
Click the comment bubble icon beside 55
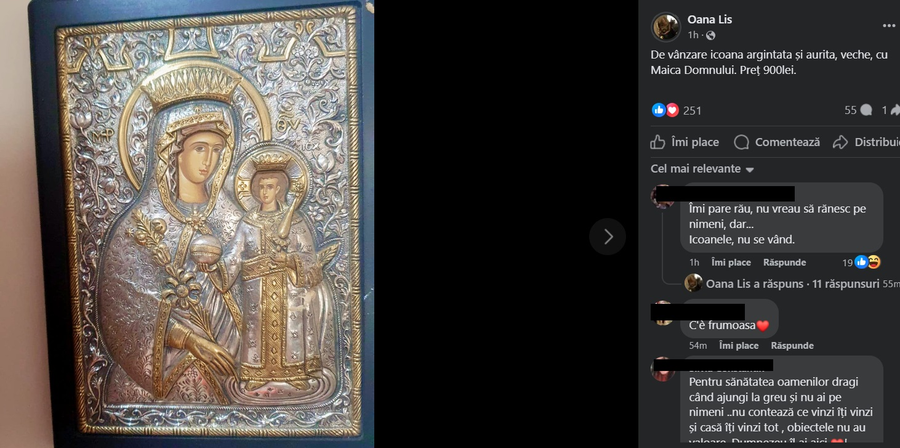click(866, 110)
